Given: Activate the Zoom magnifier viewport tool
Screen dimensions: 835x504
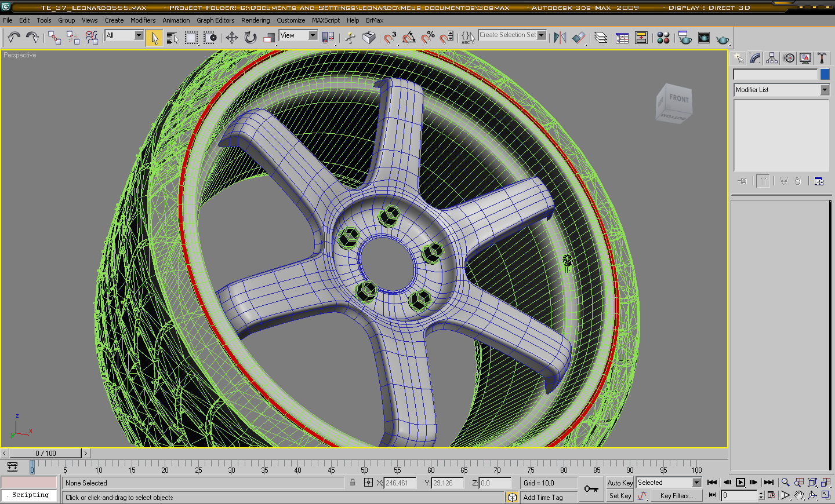Looking at the screenshot, I should [786, 482].
